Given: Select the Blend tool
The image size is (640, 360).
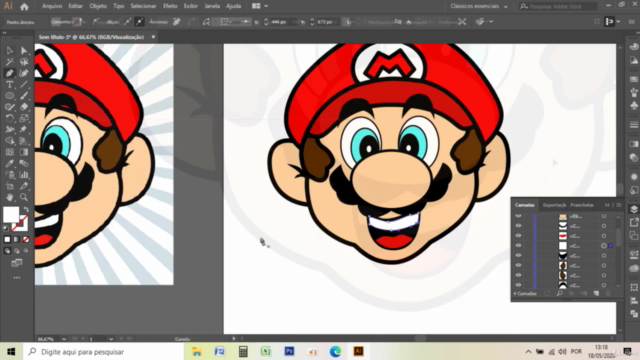Looking at the screenshot, I should [24, 164].
